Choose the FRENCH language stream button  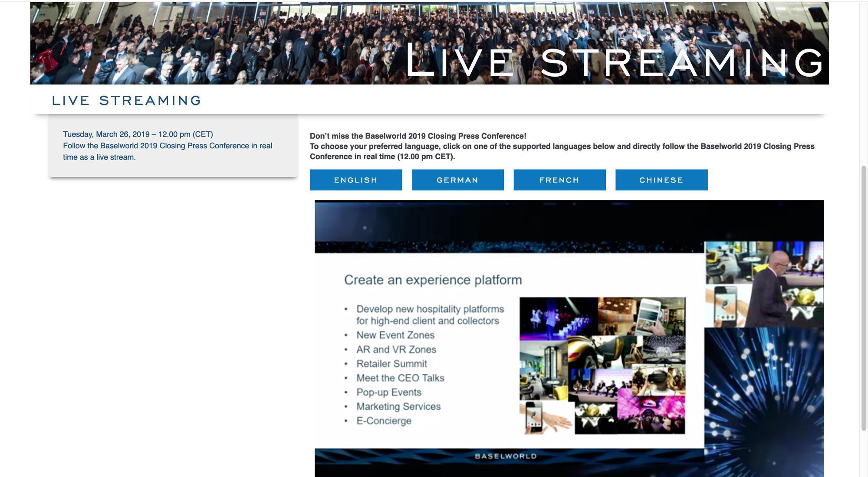point(560,180)
